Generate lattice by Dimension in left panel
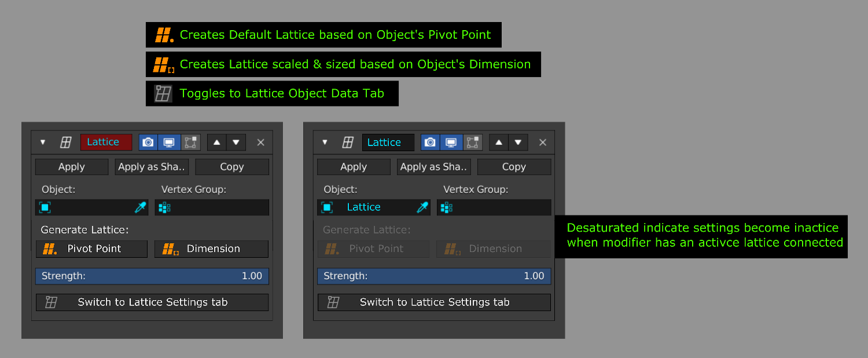The height and width of the screenshot is (358, 868). click(211, 249)
